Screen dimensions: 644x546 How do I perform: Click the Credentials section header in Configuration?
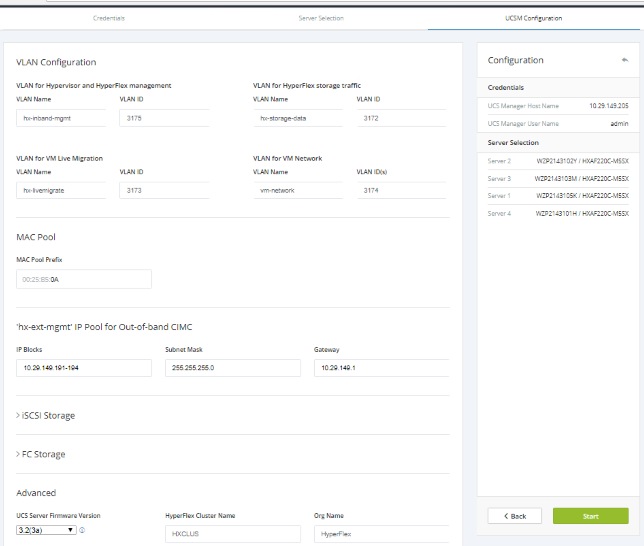(558, 88)
